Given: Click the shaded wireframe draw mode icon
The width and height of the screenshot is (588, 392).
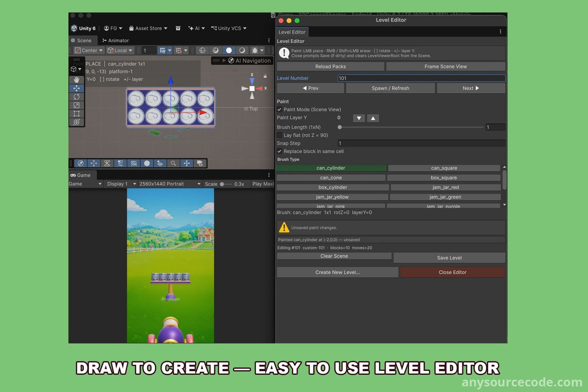Looking at the screenshot, I should click(x=215, y=50).
